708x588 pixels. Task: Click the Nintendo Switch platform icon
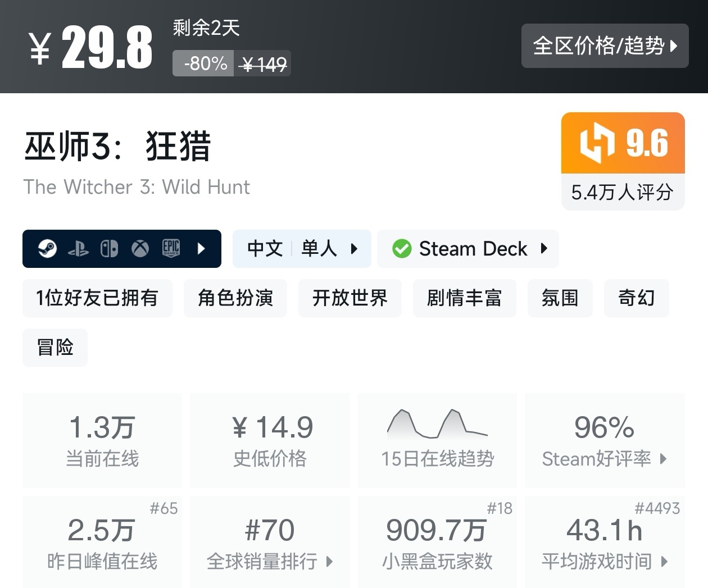tap(109, 249)
